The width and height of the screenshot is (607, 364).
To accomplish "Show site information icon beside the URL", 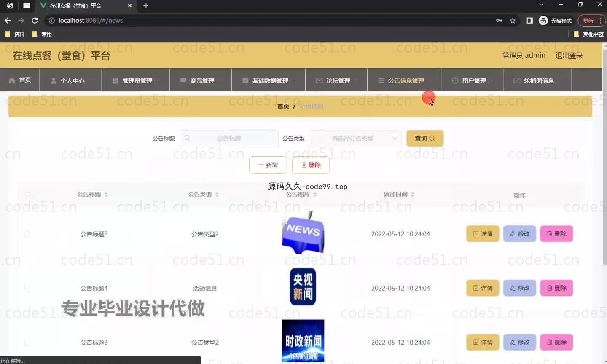I will (x=51, y=20).
